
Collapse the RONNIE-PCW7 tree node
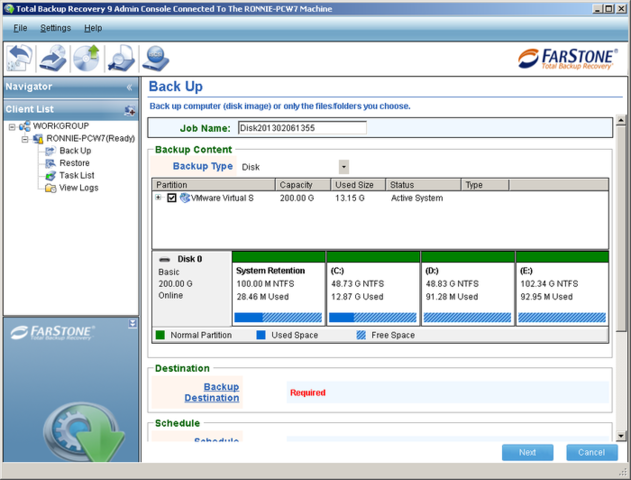click(x=25, y=139)
